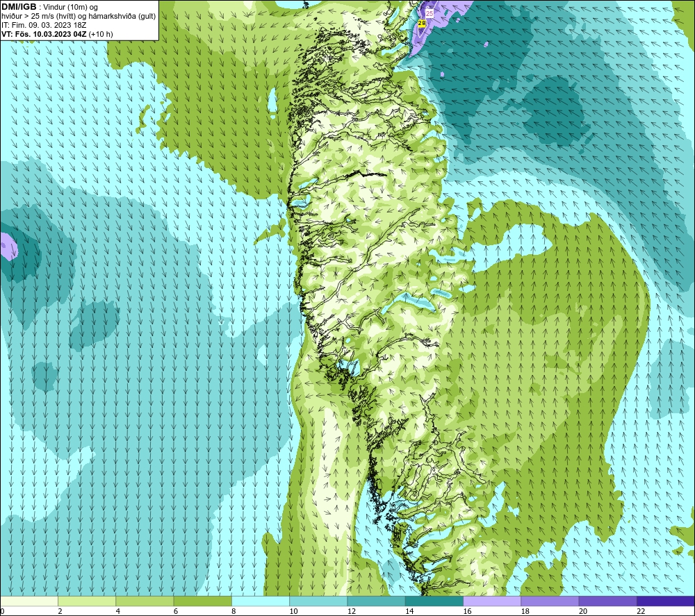Click the legend scale number '20'
The height and width of the screenshot is (616, 695).
(x=583, y=611)
